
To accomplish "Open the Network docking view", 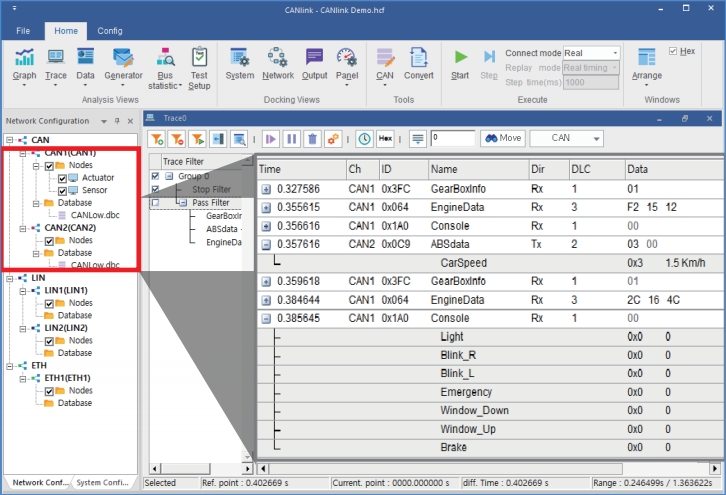I will tap(278, 63).
